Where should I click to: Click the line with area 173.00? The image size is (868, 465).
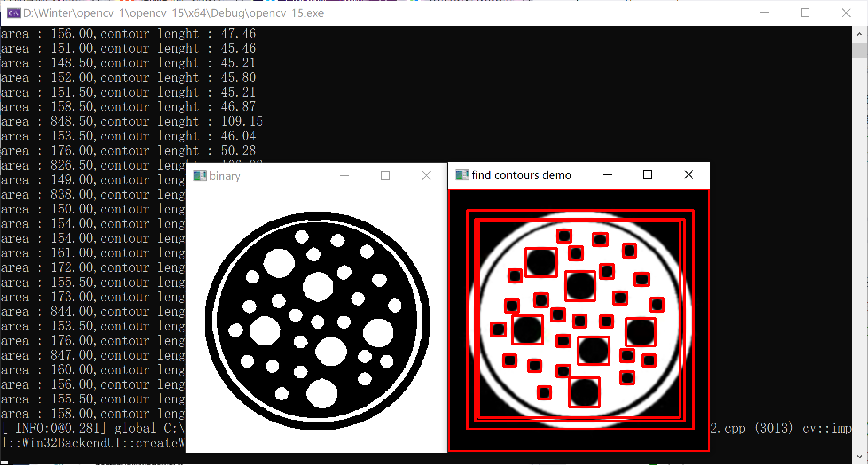pos(93,297)
